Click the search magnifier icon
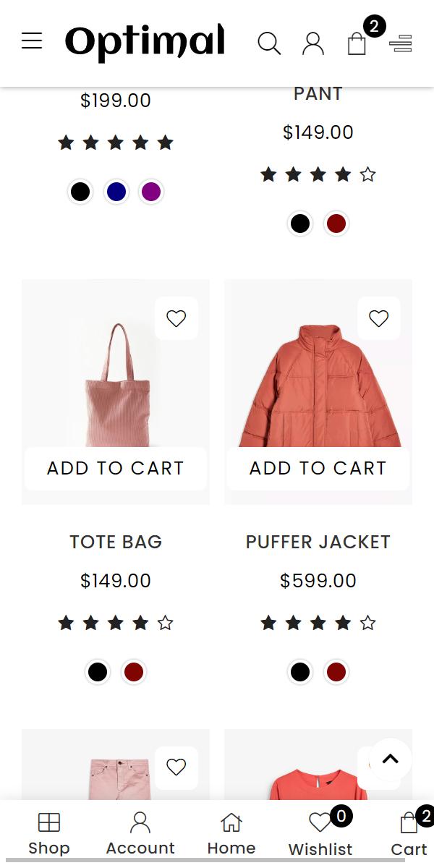The height and width of the screenshot is (868, 434). (269, 43)
